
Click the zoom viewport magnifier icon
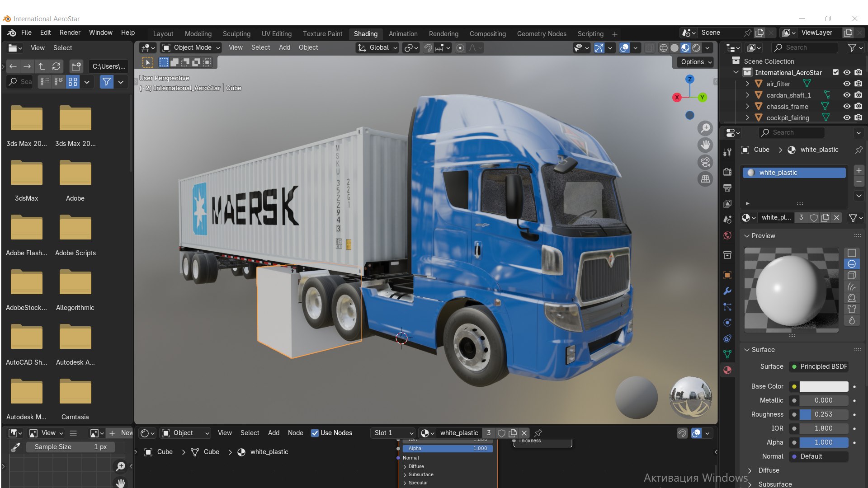(x=705, y=128)
